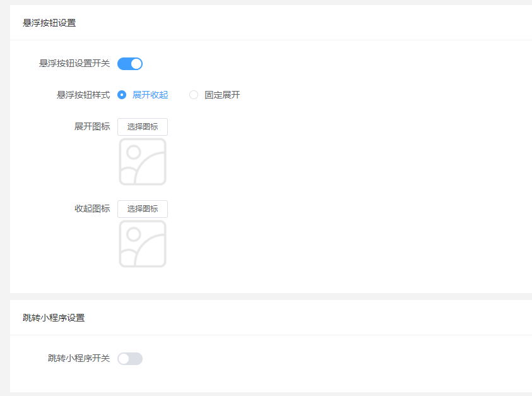This screenshot has width=532, height=396.
Task: Click 选择图标 button for 收起图标
Action: (143, 209)
